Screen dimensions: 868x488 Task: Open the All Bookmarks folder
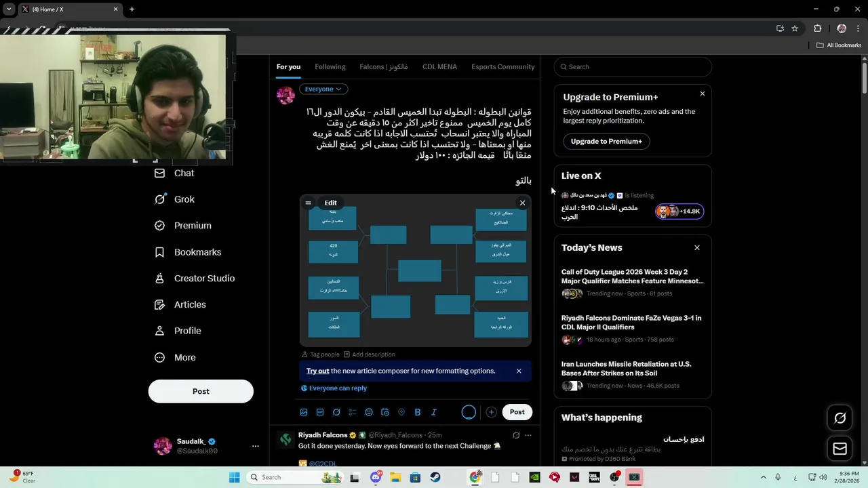tap(839, 45)
